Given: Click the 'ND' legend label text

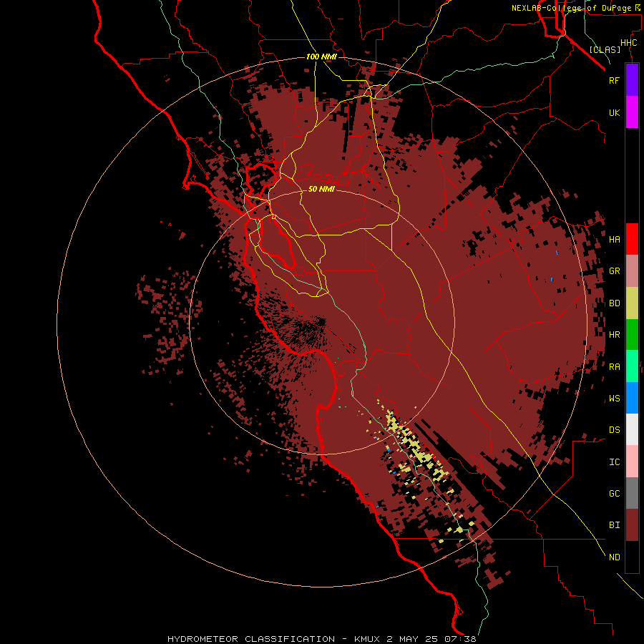Looking at the screenshot, I should [x=614, y=557].
